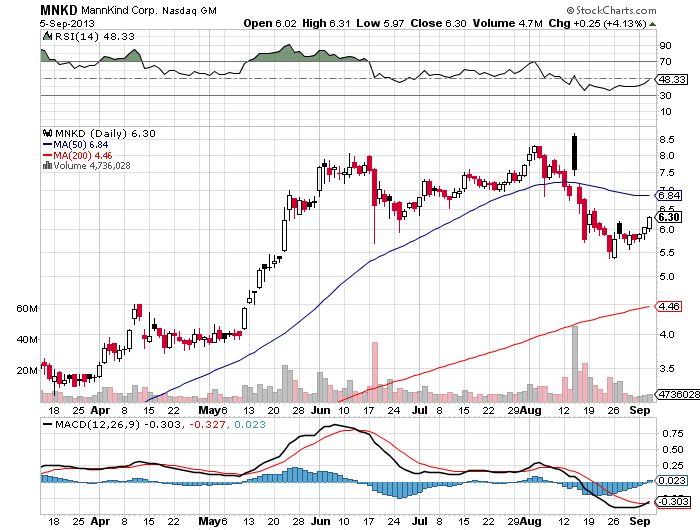Click the MNKD candlestick legend icon
700x530 pixels.
[x=47, y=133]
